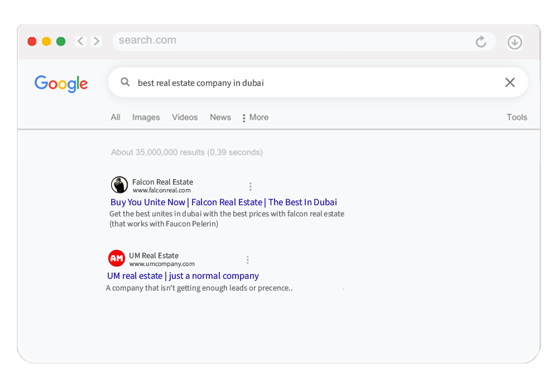Click the www.umcompany.com URL
558x392 pixels.
(x=162, y=264)
